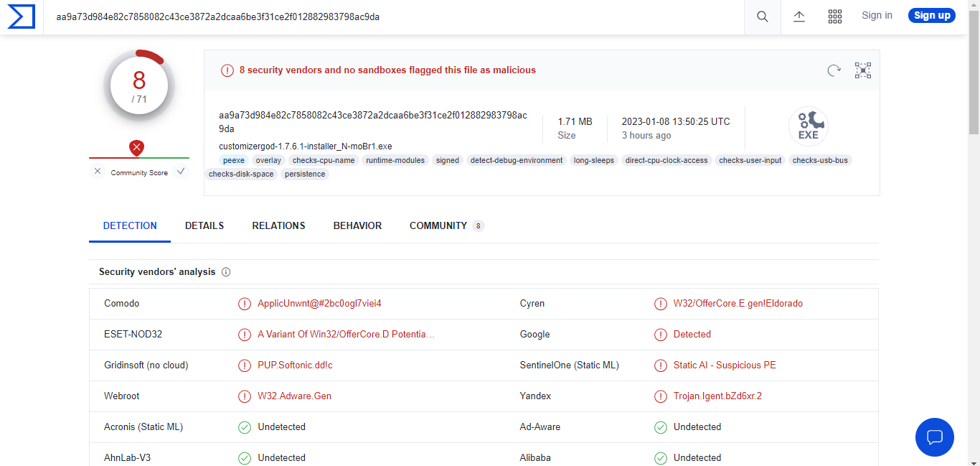Image resolution: width=980 pixels, height=466 pixels.
Task: Click the 1.71 MB size value
Action: (575, 122)
